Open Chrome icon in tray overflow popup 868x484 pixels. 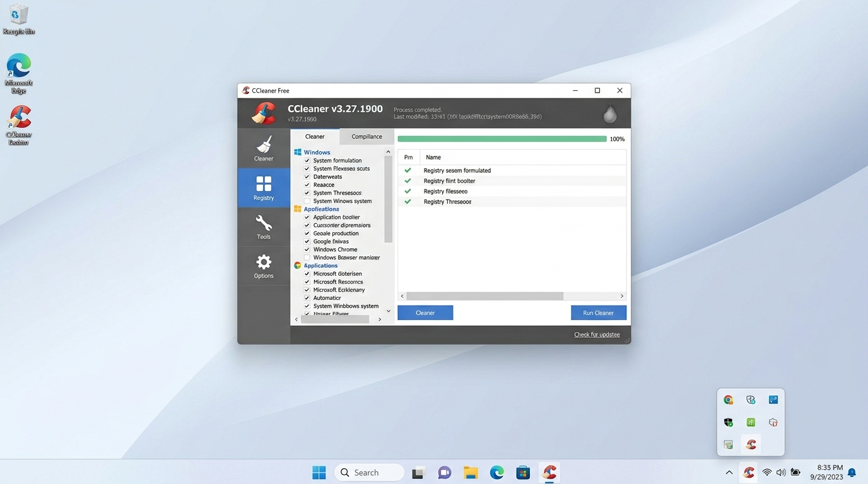pos(728,400)
